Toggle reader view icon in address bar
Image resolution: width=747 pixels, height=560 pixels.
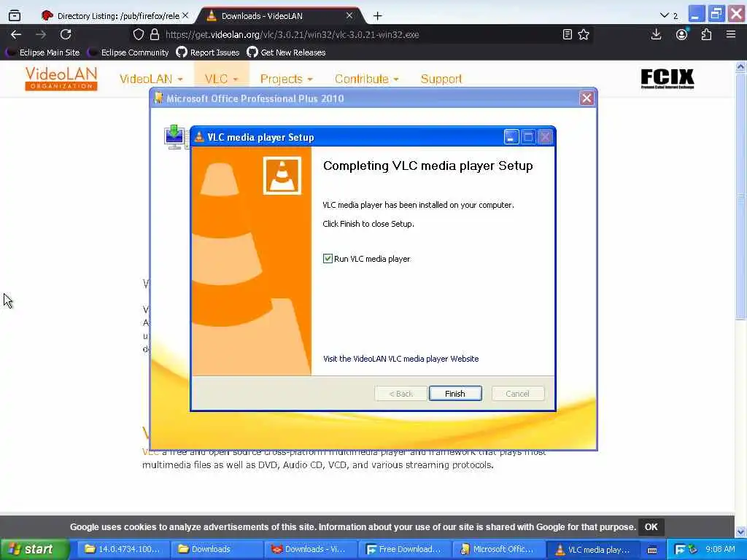click(x=567, y=34)
